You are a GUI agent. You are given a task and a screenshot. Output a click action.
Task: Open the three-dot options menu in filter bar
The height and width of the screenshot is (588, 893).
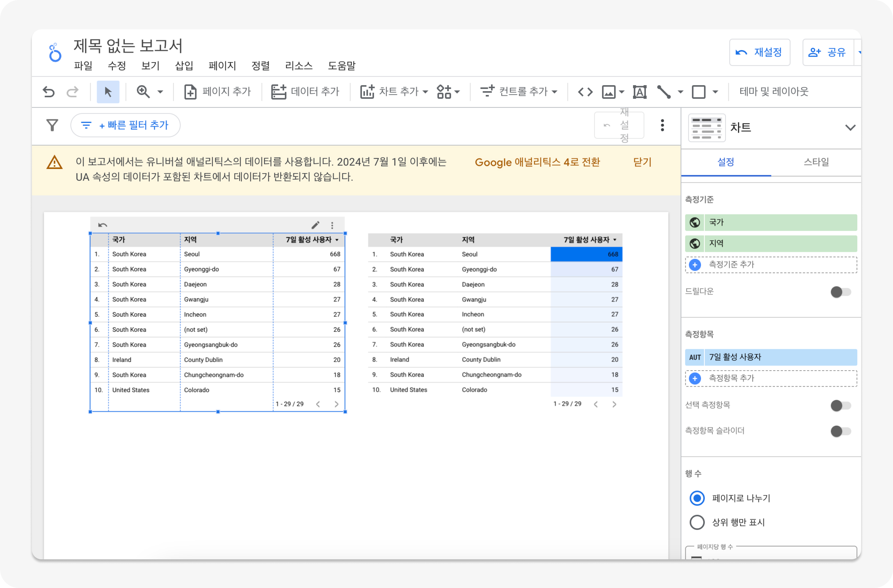pos(662,125)
